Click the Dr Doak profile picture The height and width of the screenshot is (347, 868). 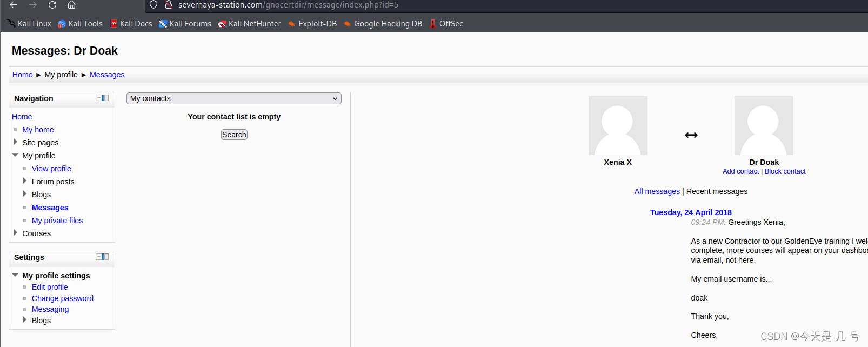tap(764, 125)
